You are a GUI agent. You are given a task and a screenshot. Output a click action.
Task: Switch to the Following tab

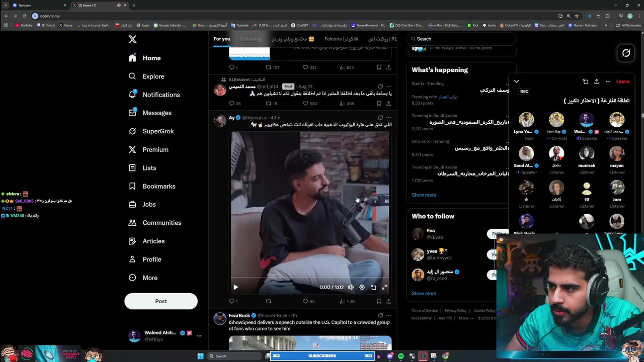click(251, 39)
